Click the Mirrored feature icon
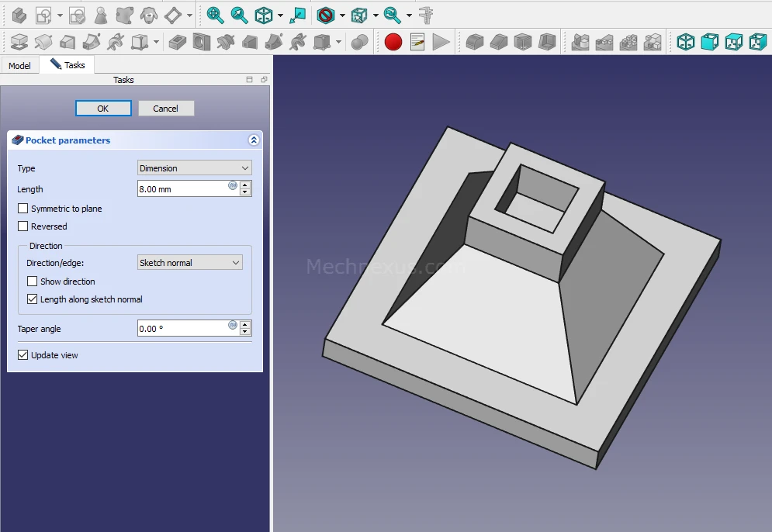 pos(580,42)
